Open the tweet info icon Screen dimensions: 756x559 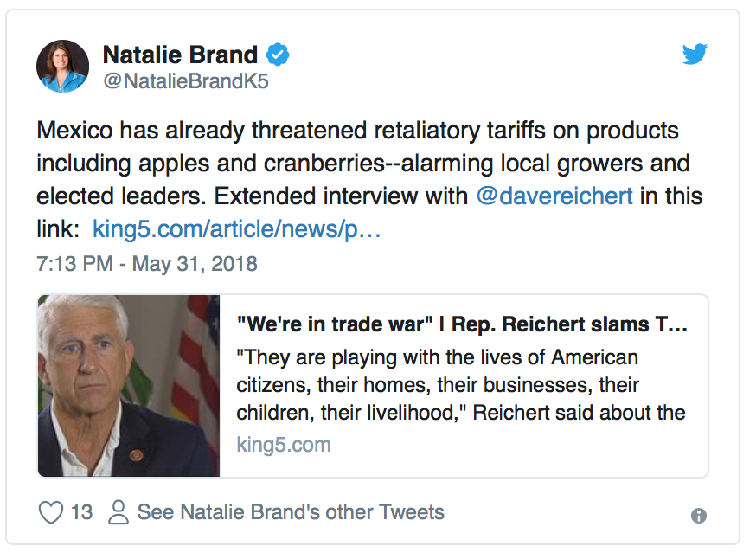pos(699,516)
